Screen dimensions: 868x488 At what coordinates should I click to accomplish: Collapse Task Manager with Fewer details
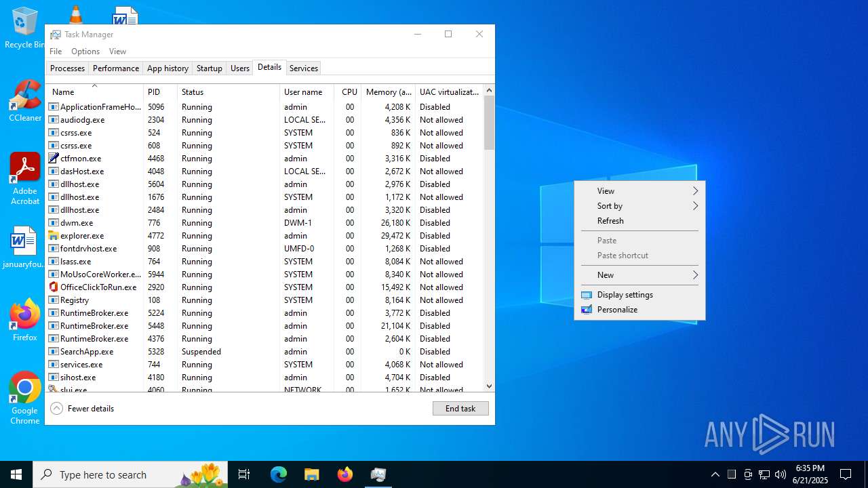coord(82,409)
